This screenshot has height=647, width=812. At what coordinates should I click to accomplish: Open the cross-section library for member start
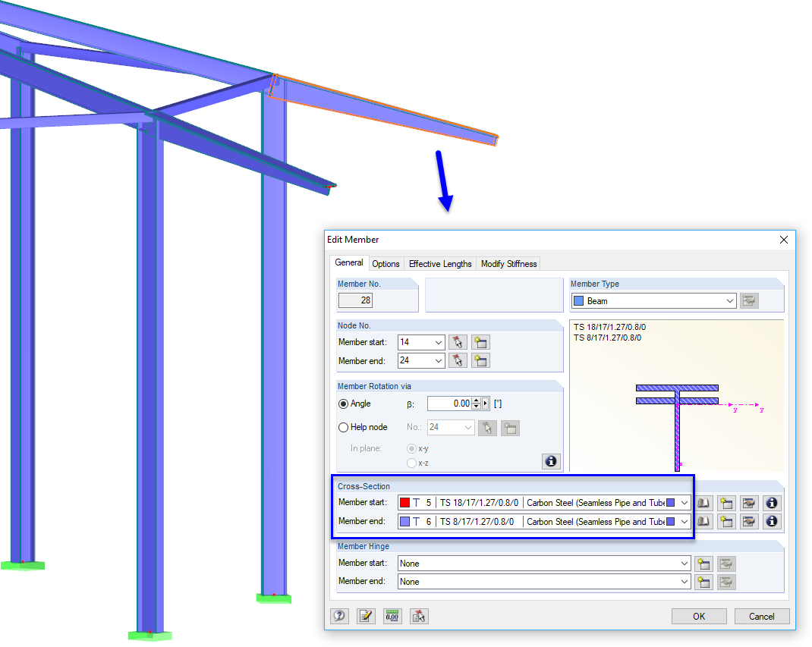(703, 502)
